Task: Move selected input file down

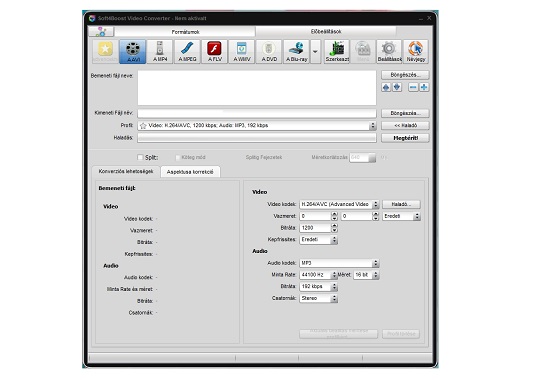Action: (397, 87)
